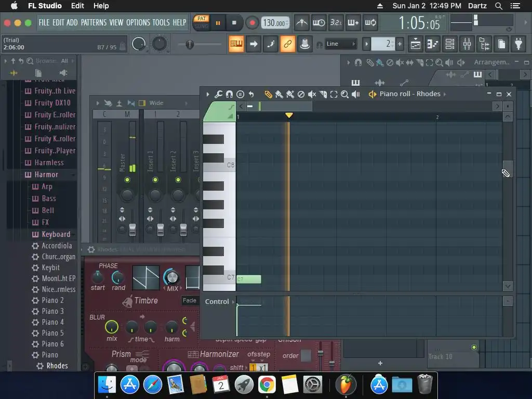Open the Mixer view

point(467,44)
